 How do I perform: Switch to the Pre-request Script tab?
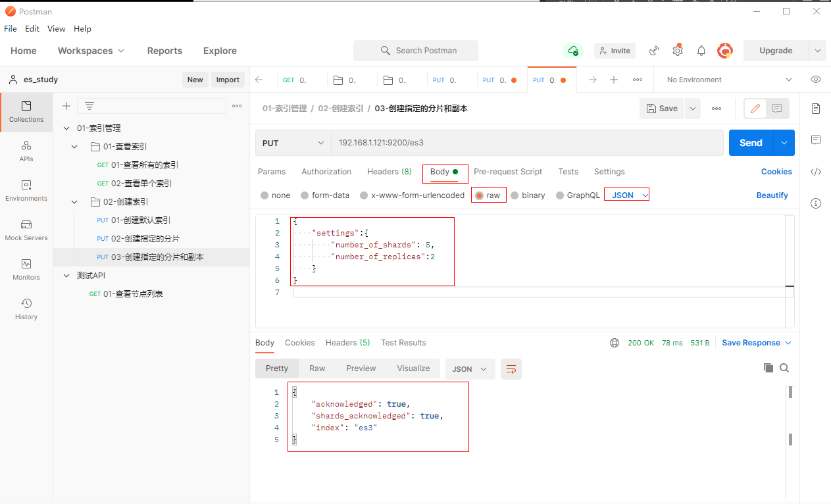[508, 172]
